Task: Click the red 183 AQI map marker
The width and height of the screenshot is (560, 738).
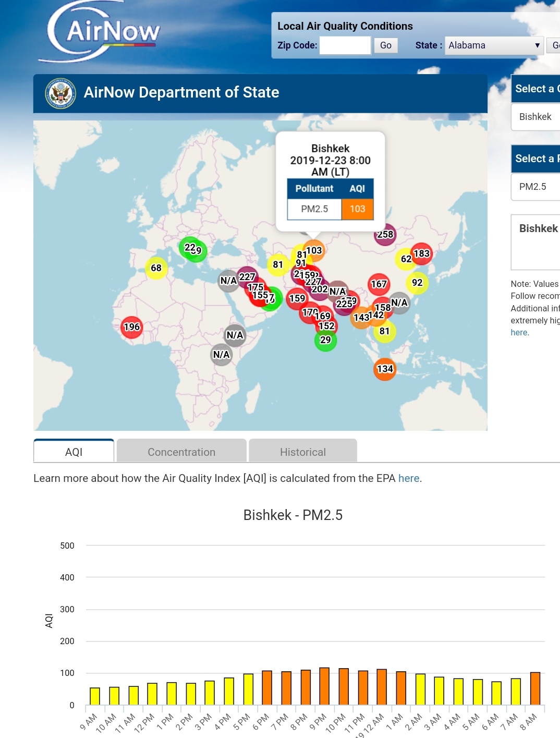Action: click(422, 254)
